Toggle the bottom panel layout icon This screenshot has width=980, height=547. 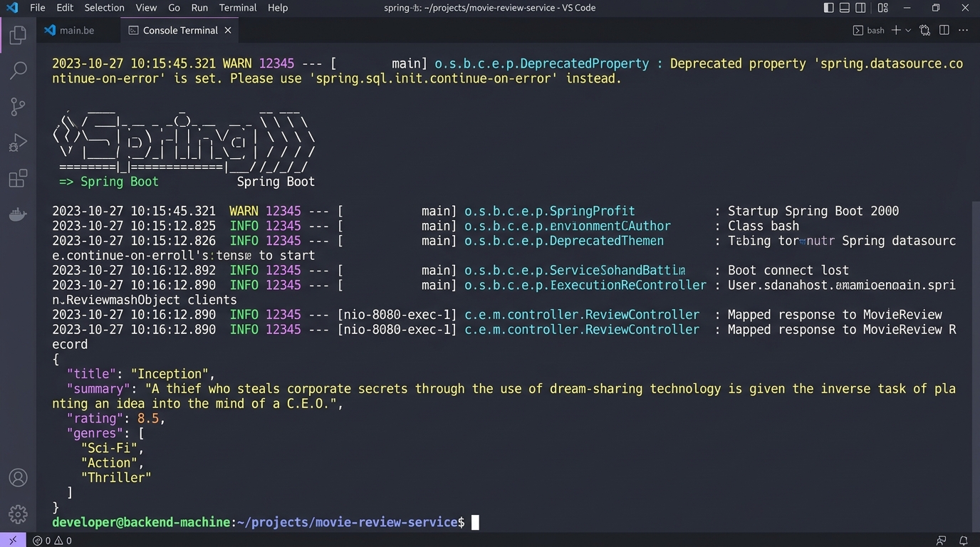845,8
